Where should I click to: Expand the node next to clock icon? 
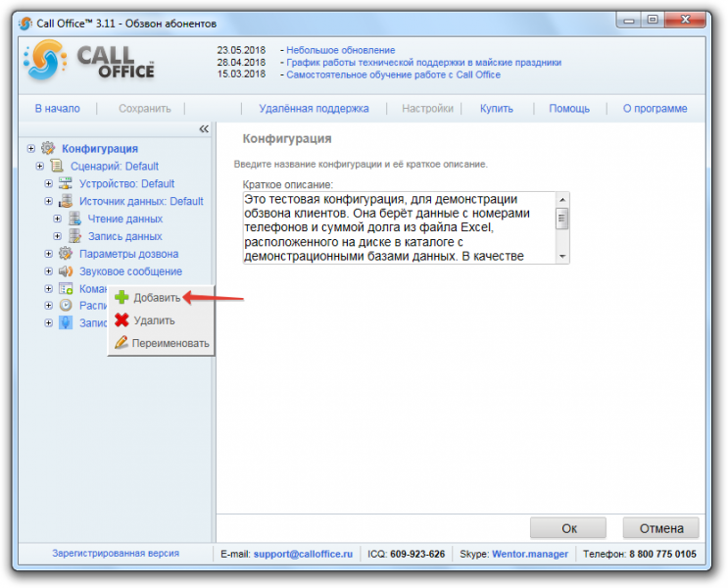pyautogui.click(x=49, y=305)
